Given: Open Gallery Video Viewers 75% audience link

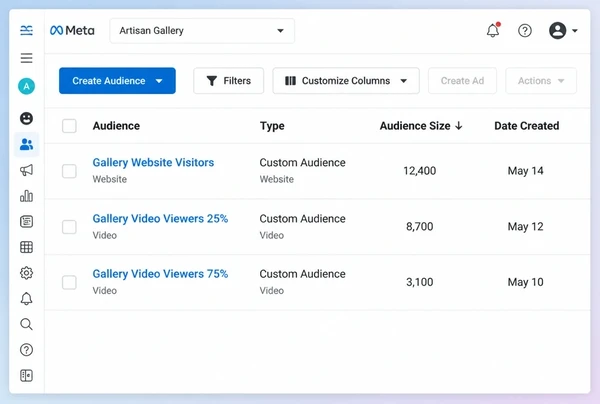Looking at the screenshot, I should [160, 274].
